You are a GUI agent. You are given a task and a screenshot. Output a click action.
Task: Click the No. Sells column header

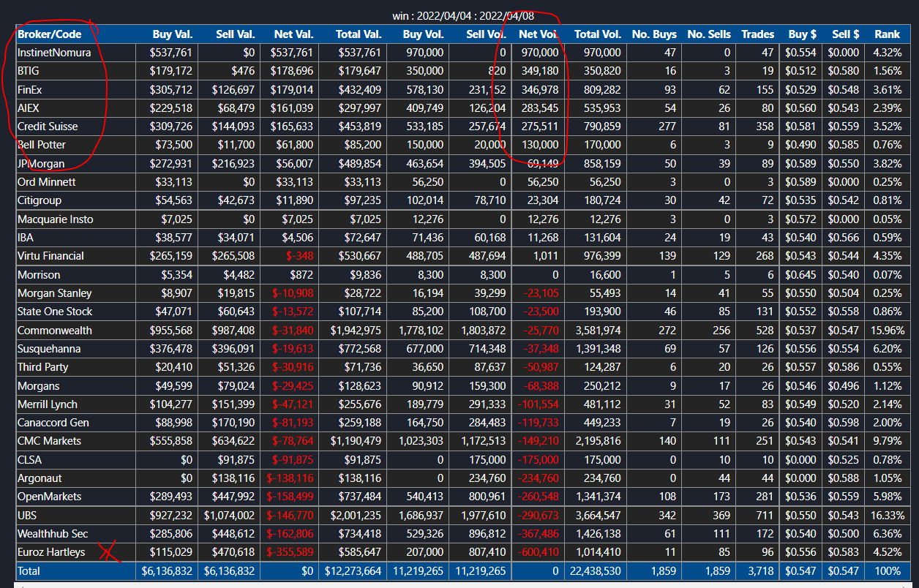click(x=709, y=34)
